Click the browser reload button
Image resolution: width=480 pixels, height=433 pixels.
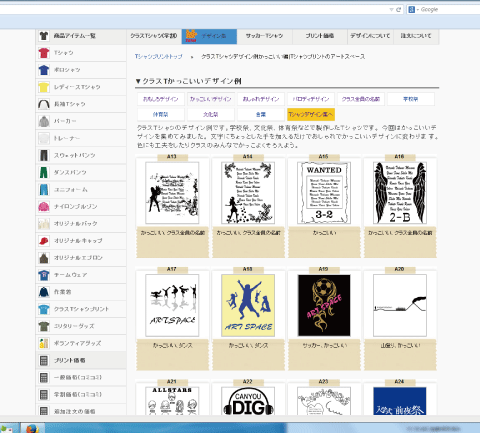click(398, 10)
